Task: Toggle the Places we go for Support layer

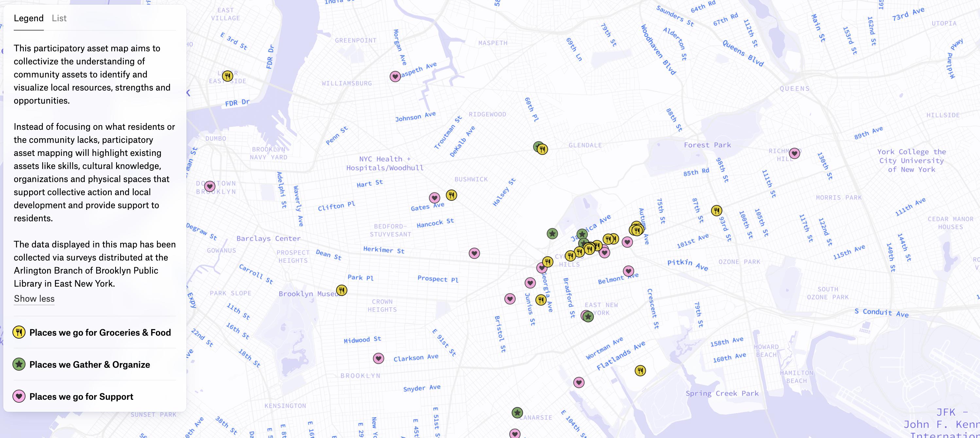Action: (x=81, y=396)
